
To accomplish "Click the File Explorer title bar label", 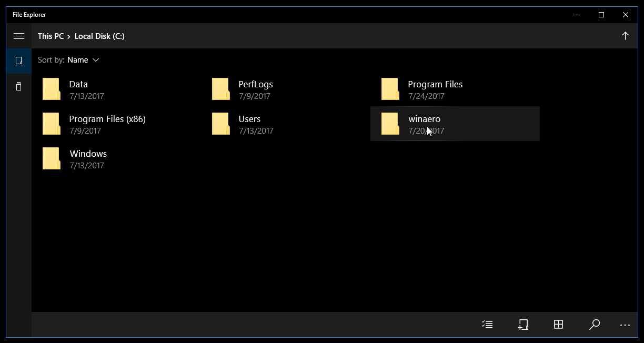I will [x=29, y=15].
